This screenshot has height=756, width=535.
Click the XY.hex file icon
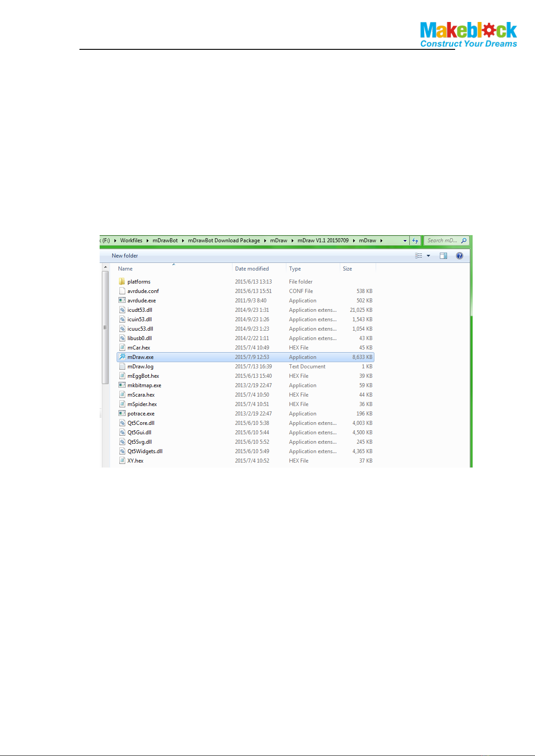click(x=122, y=460)
